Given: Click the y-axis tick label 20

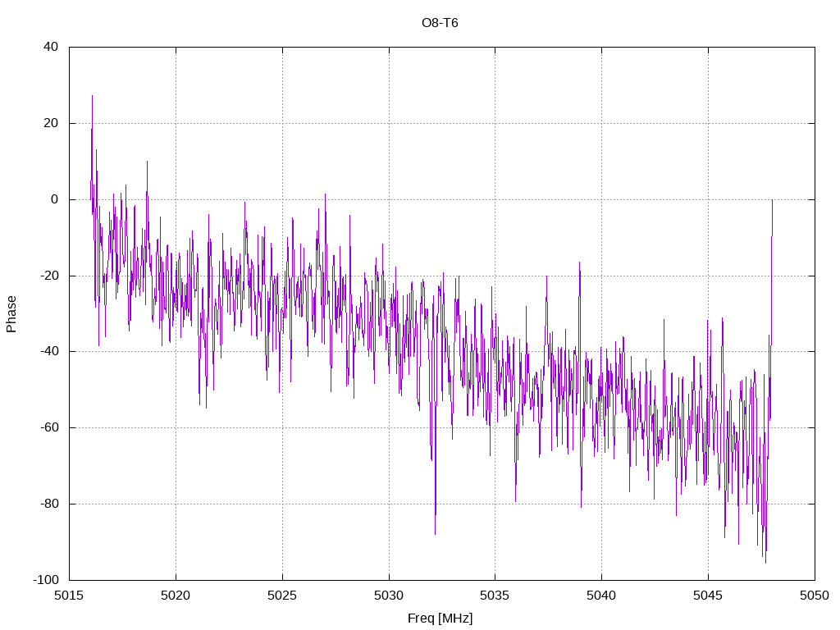Looking at the screenshot, I should click(51, 123).
